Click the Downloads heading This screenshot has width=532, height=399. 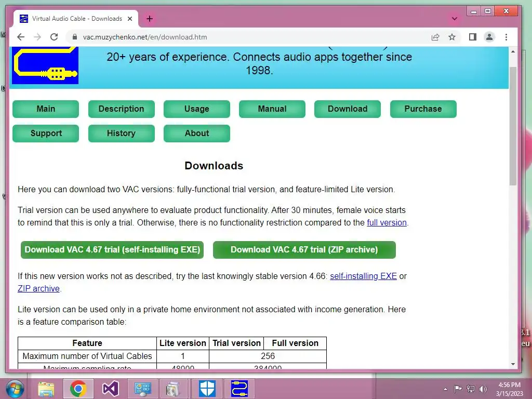point(214,166)
